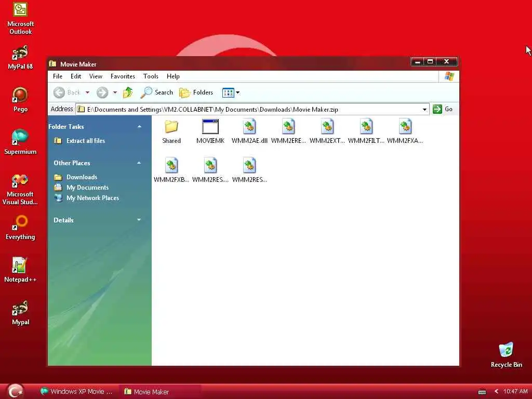Click the Back navigation arrow

click(x=59, y=92)
